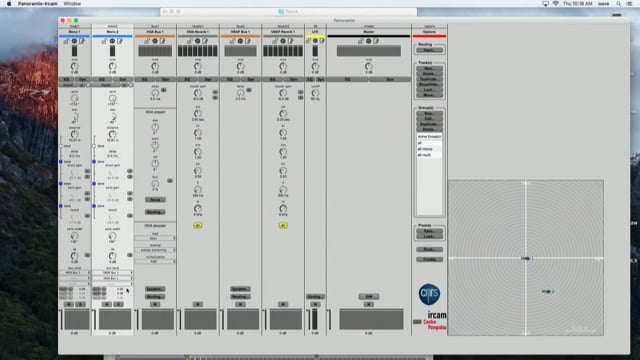
Task: Click the round icon on Mono 2 track
Action: point(113,41)
